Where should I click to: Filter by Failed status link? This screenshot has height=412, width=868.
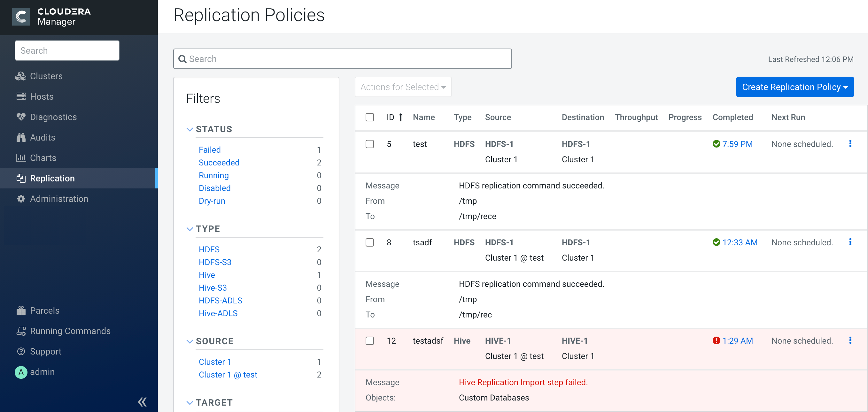click(x=209, y=150)
